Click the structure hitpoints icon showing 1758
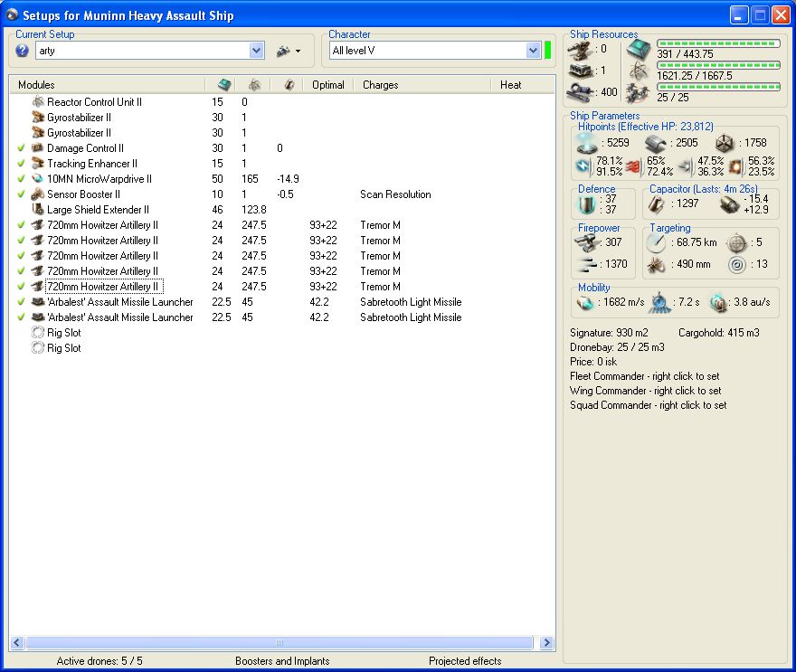Image resolution: width=796 pixels, height=672 pixels. 725,144
